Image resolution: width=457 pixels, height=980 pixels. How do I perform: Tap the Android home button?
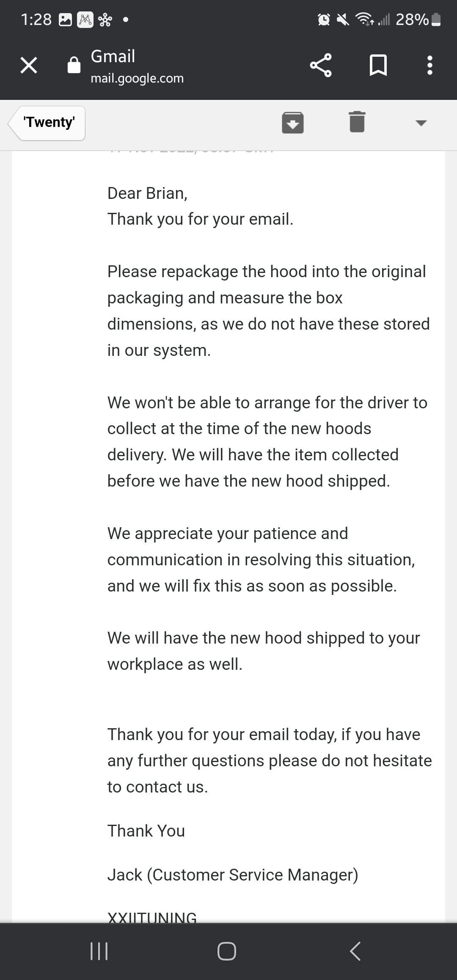(227, 951)
